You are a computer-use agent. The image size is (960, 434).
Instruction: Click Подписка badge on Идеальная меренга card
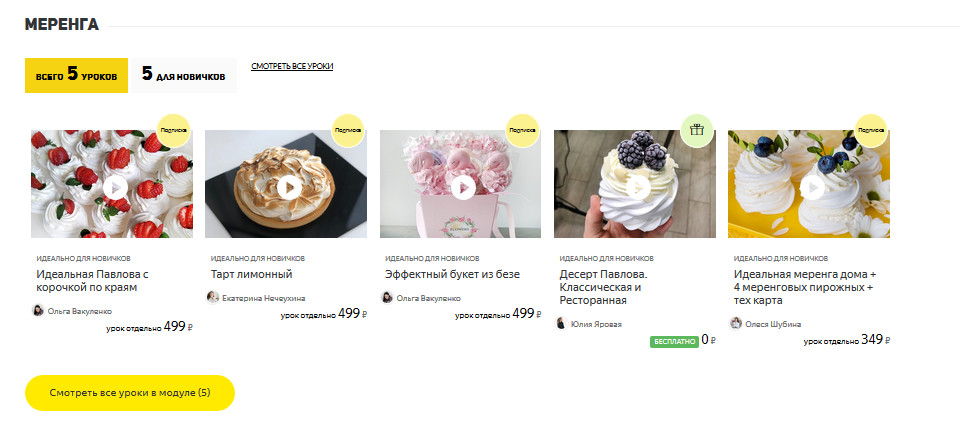click(x=871, y=130)
